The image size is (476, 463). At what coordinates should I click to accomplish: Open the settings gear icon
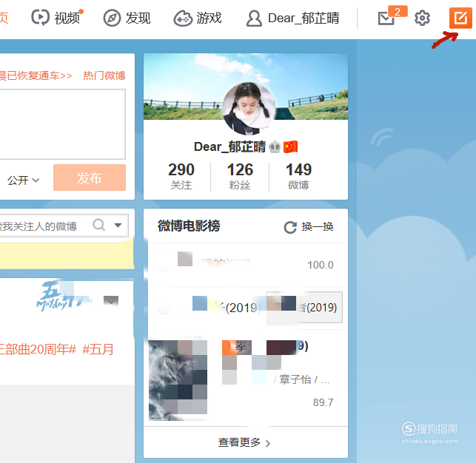422,18
